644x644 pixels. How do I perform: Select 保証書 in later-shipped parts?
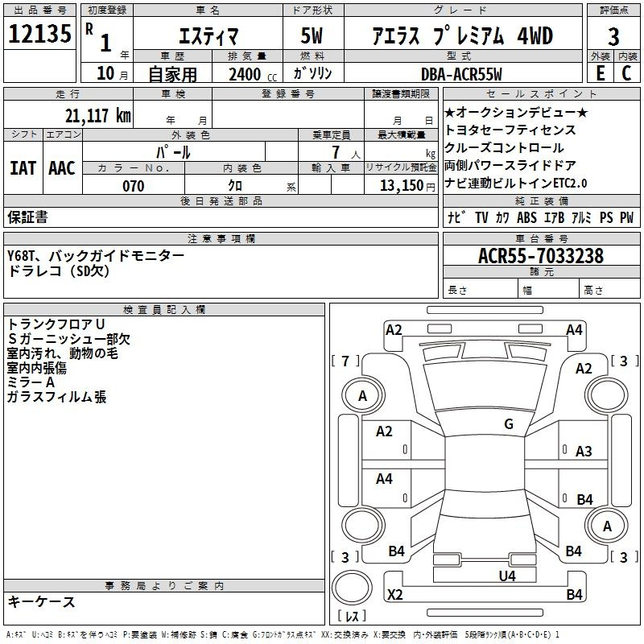click(27, 217)
